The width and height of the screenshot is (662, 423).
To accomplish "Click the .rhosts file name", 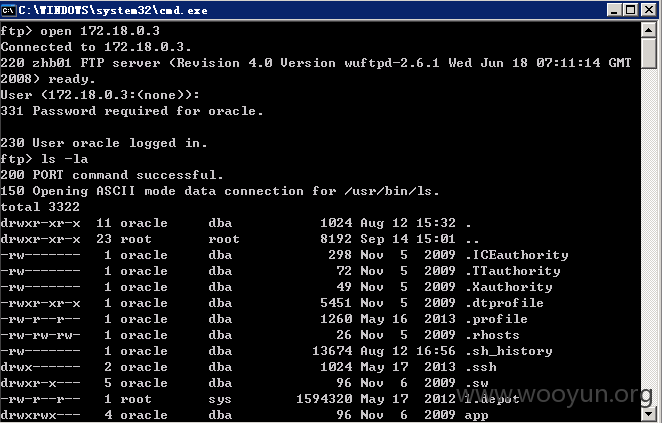I will point(492,335).
